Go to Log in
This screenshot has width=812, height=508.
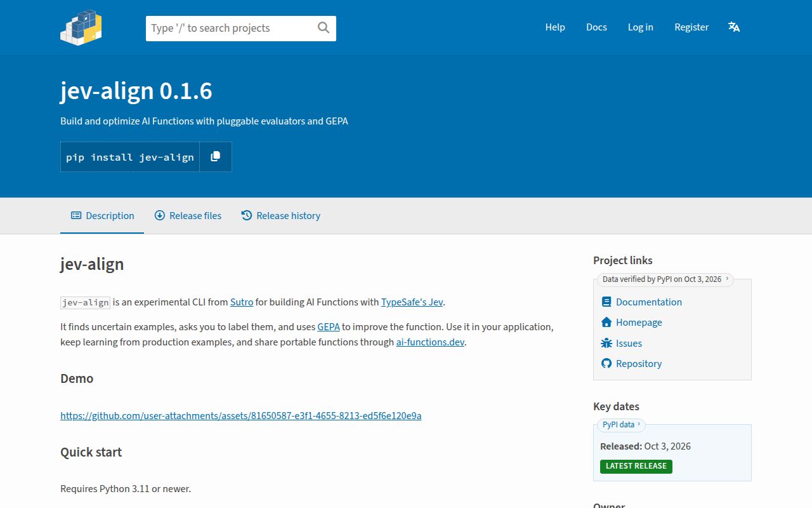(x=641, y=27)
